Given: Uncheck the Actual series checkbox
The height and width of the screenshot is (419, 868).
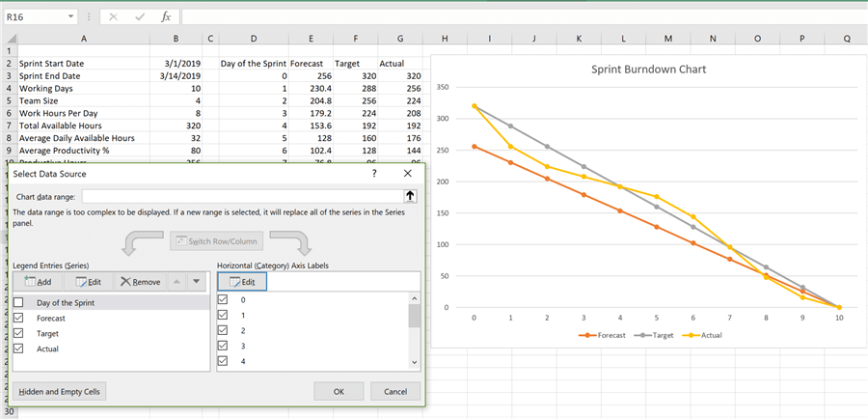Looking at the screenshot, I should [x=19, y=349].
